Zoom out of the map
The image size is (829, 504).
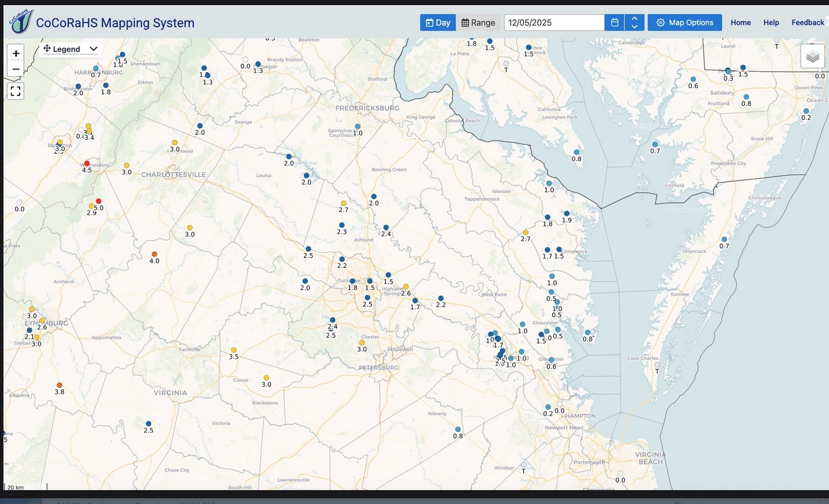tap(16, 69)
